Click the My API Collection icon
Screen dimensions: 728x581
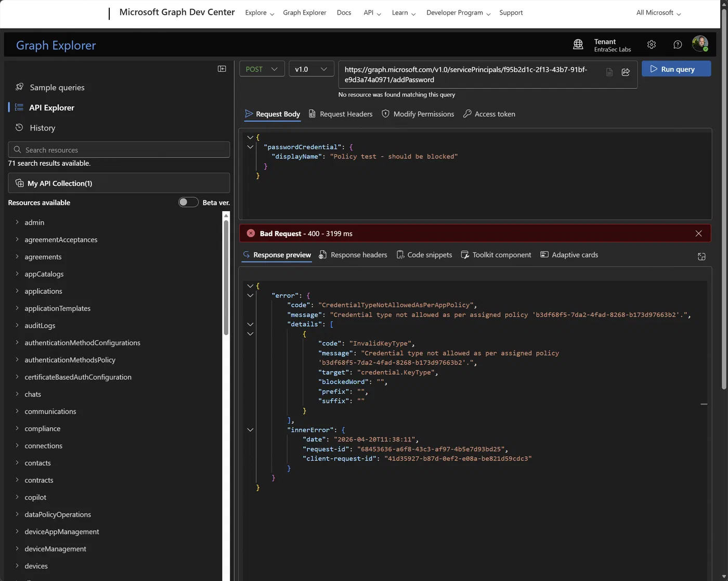[20, 183]
